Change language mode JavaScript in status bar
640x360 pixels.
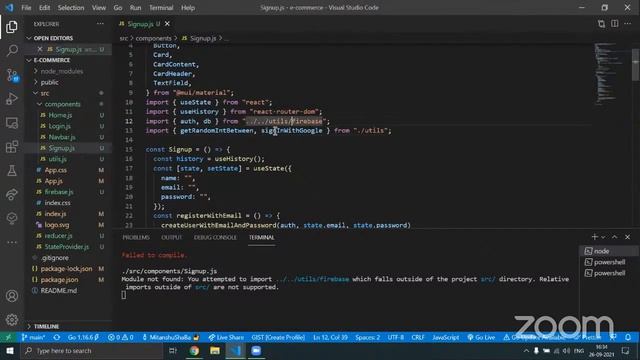pyautogui.click(x=446, y=338)
